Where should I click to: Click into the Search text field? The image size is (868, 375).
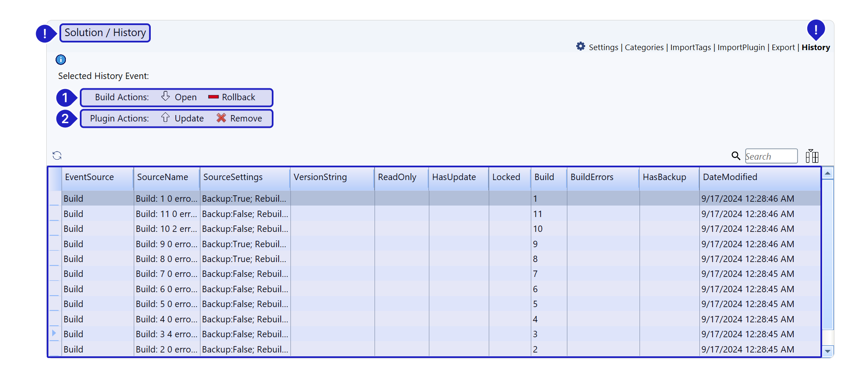770,156
